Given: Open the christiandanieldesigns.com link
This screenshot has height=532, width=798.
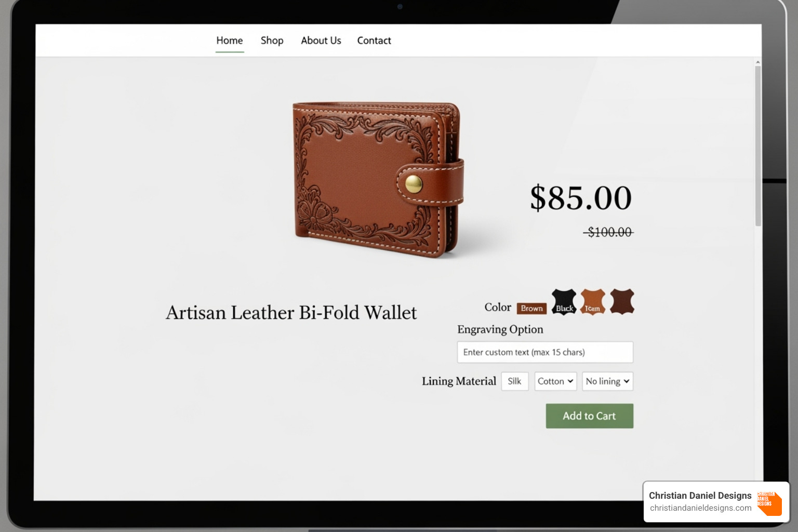Looking at the screenshot, I should (700, 508).
